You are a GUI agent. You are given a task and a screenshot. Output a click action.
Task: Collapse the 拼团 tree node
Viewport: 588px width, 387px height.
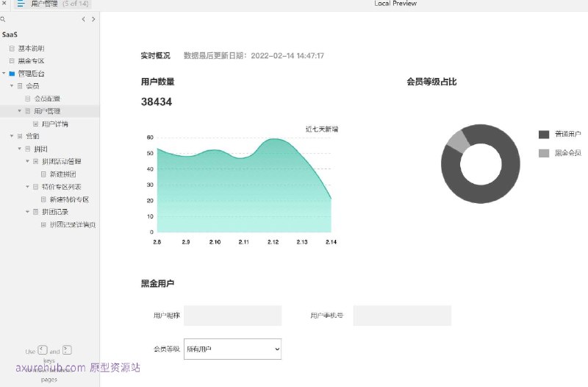(x=20, y=149)
